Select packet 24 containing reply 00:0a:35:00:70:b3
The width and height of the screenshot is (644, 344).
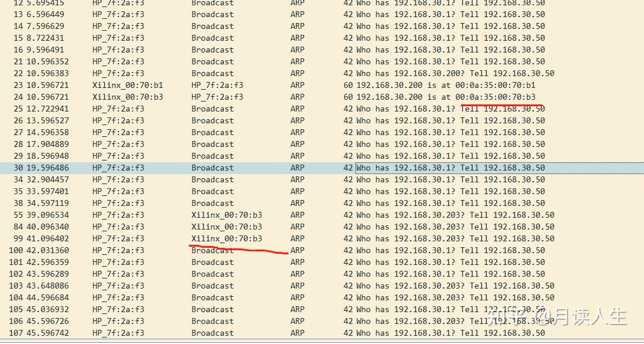236,97
